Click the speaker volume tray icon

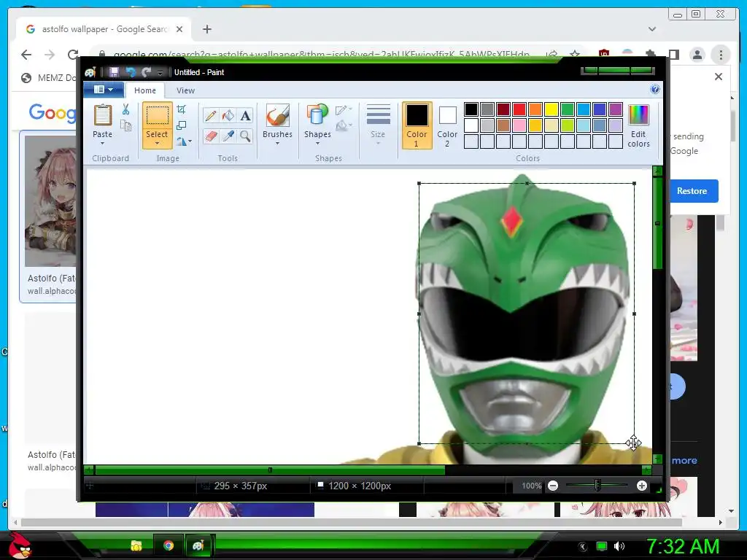coord(619,546)
